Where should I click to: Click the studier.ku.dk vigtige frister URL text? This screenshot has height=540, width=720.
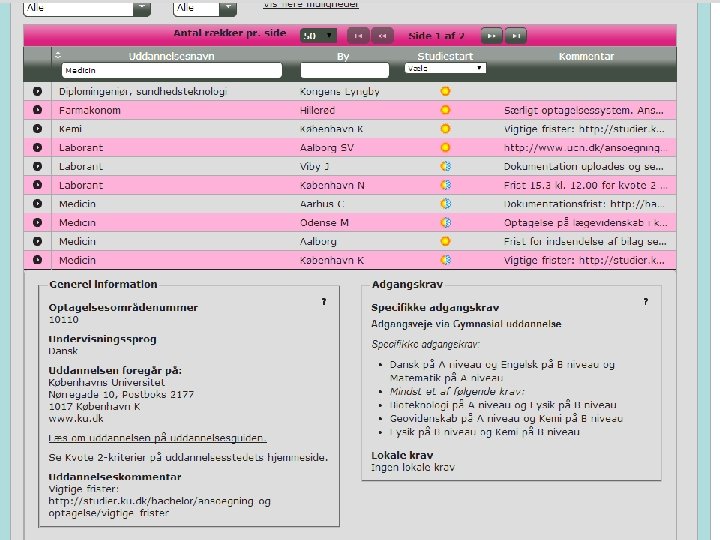pos(159,507)
